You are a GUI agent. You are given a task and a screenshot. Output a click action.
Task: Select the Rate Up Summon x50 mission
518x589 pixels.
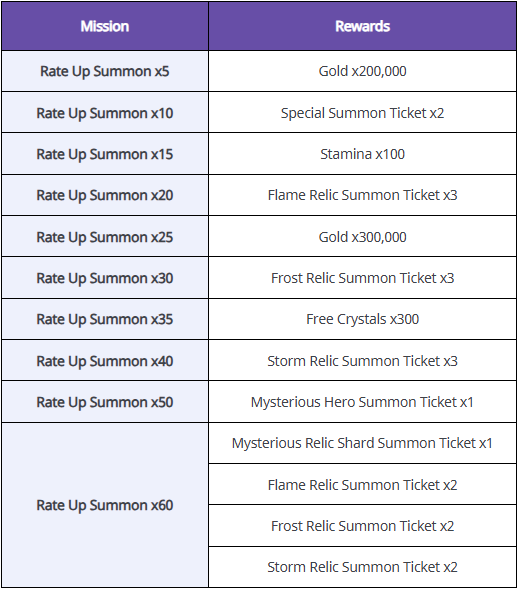(105, 402)
